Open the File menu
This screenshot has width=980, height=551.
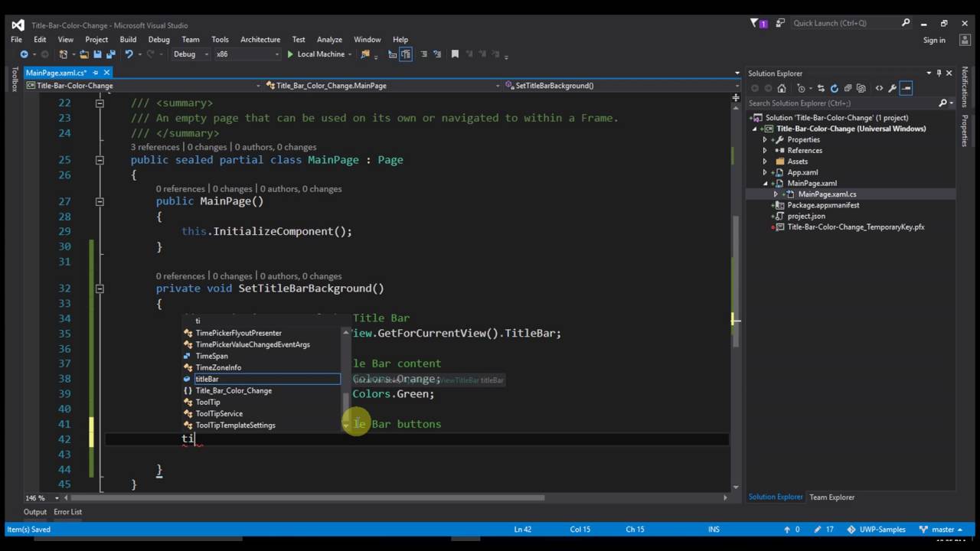pyautogui.click(x=16, y=40)
